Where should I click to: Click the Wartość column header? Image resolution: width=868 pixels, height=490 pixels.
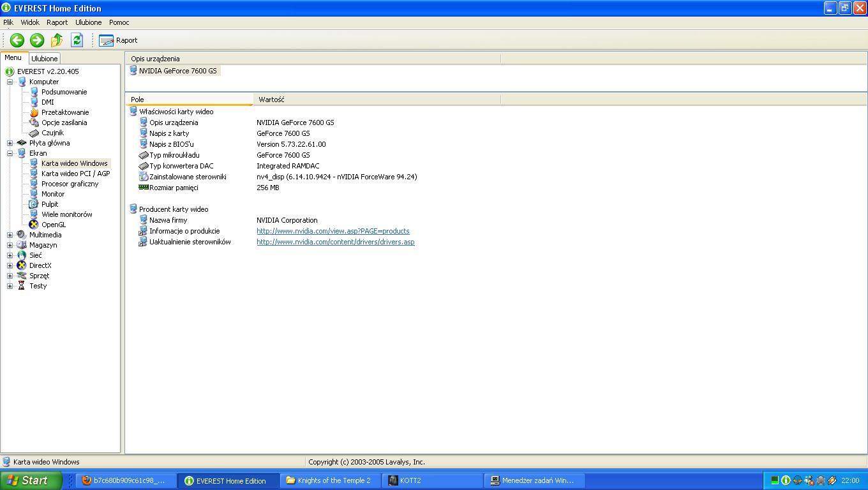tap(377, 100)
